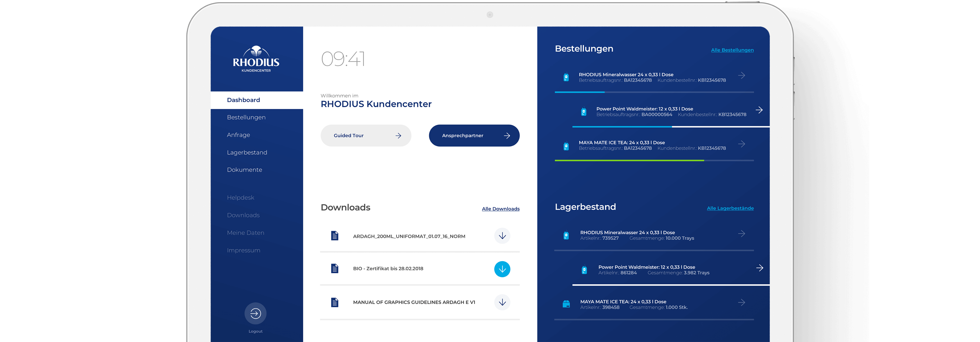The height and width of the screenshot is (342, 980).
Task: Click document icon beside ARDAGH_200ML_UNIFORMAT
Action: click(334, 236)
